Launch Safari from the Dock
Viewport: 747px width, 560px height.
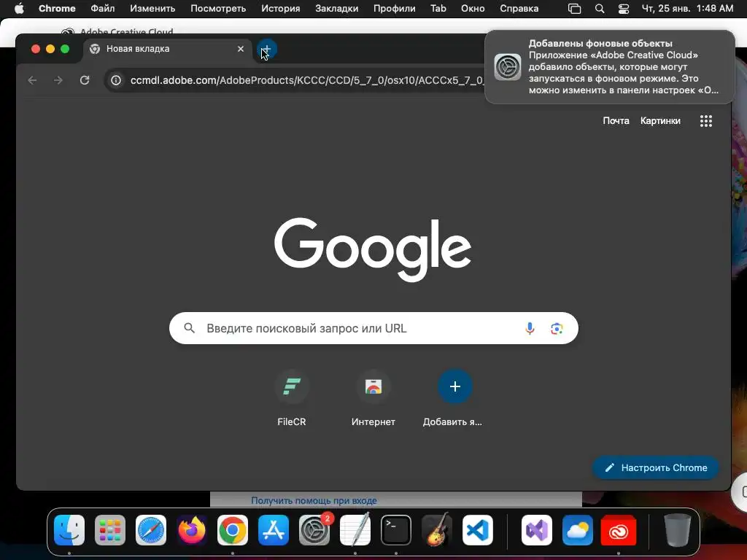[x=151, y=530]
